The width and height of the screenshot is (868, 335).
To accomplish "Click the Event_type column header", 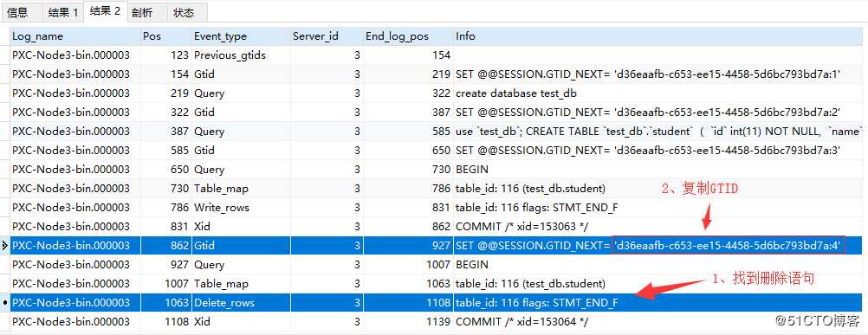I will [x=241, y=36].
